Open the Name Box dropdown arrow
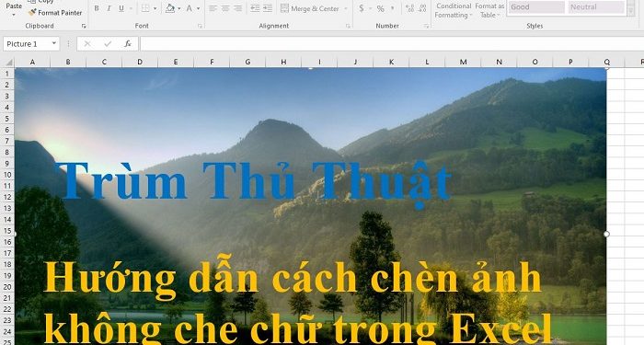The height and width of the screenshot is (345, 644). (x=53, y=43)
